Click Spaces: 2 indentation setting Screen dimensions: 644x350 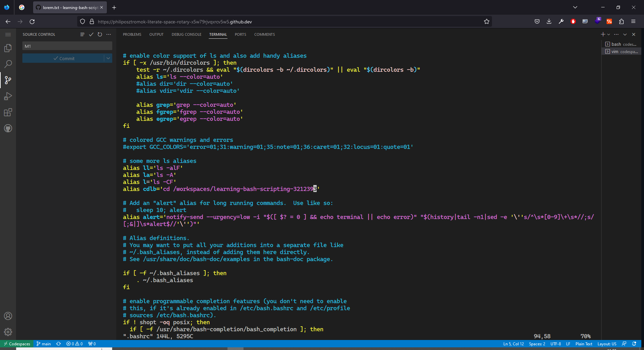[537, 344]
